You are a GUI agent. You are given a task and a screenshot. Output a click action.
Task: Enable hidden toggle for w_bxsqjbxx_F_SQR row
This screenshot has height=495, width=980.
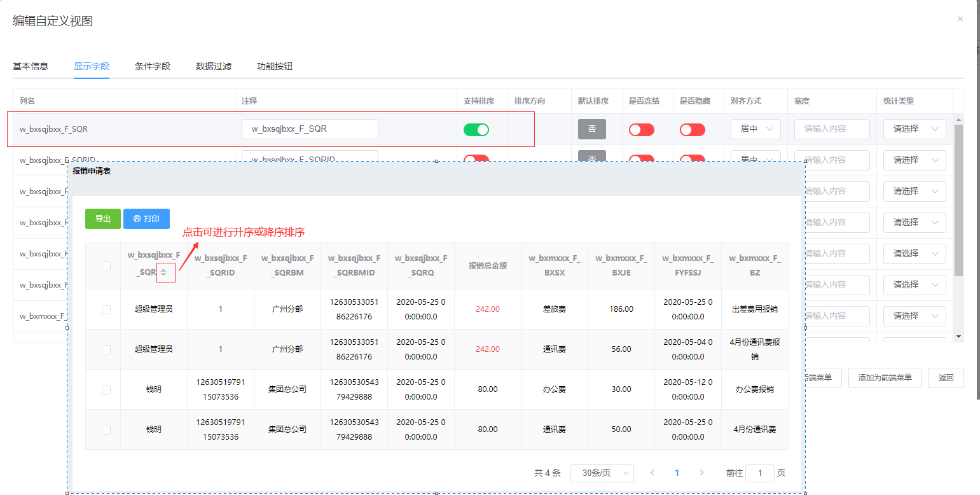692,130
